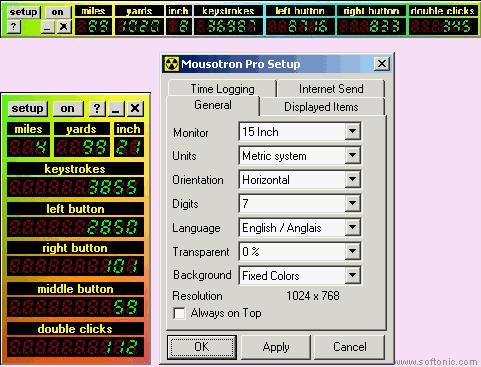Close the vertical Mousotron panel

(135, 108)
